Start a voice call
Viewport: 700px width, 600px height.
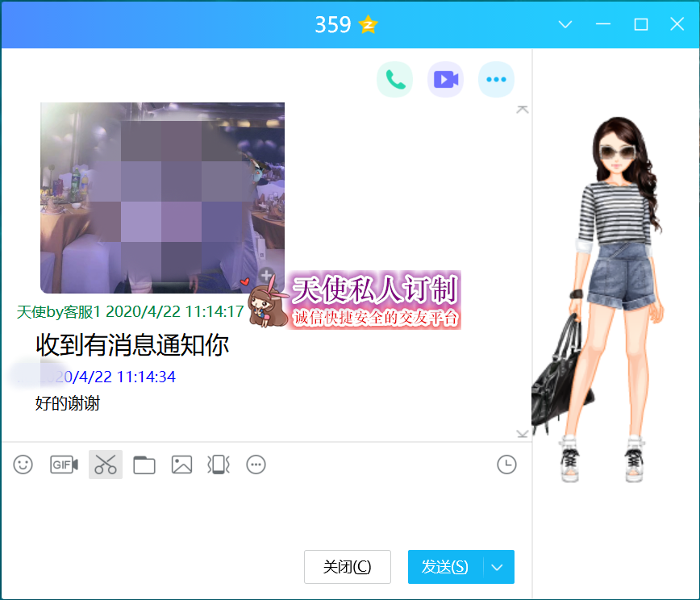[x=394, y=79]
